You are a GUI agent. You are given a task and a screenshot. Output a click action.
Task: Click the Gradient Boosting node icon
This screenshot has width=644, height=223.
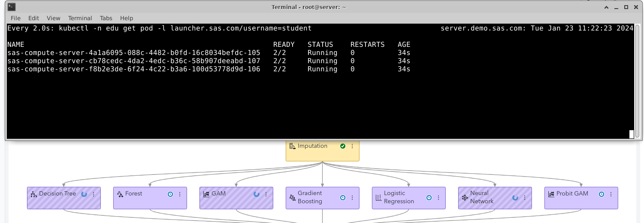click(x=293, y=198)
